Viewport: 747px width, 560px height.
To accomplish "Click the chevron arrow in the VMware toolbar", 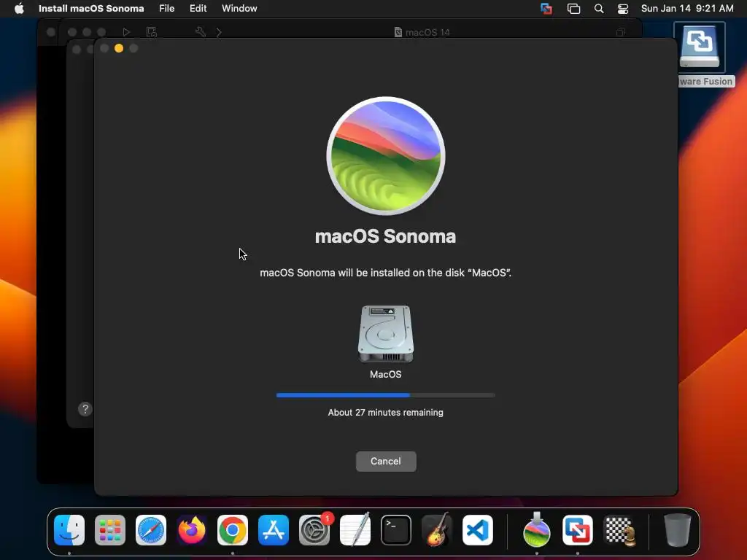I will (219, 32).
